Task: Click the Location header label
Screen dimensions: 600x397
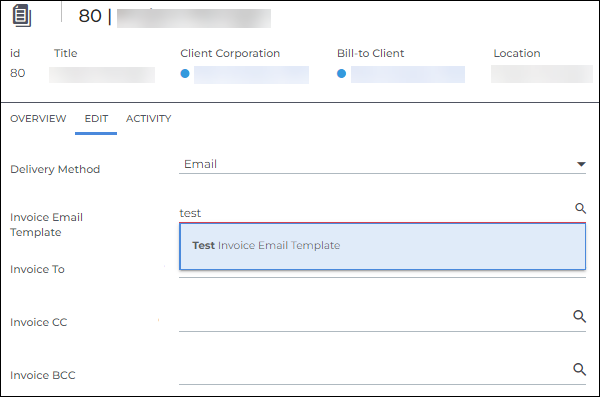Action: [517, 53]
